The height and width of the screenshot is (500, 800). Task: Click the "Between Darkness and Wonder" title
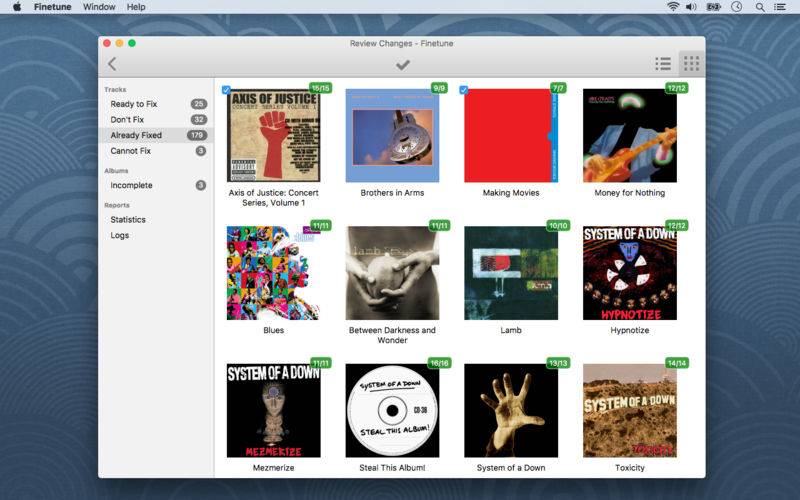(392, 335)
